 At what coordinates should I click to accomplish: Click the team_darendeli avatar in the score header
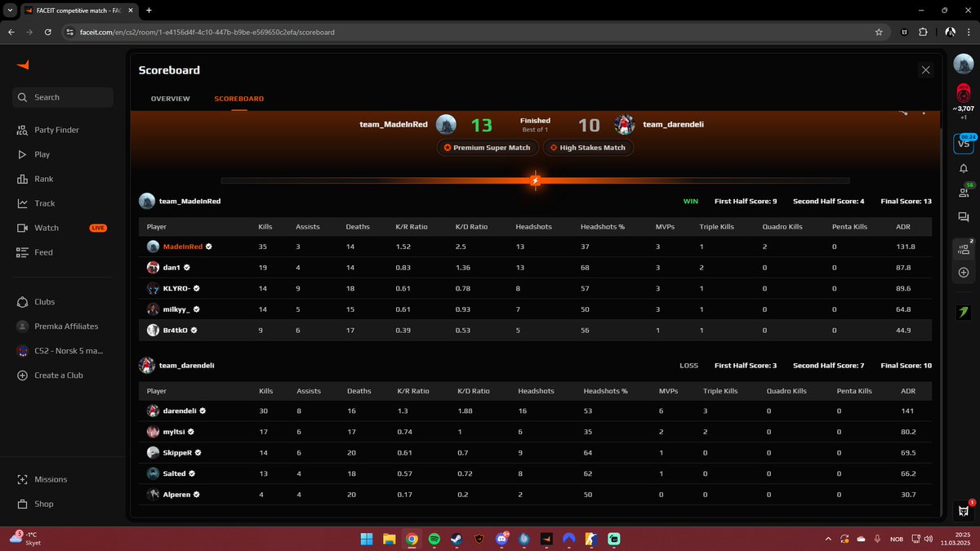625,125
